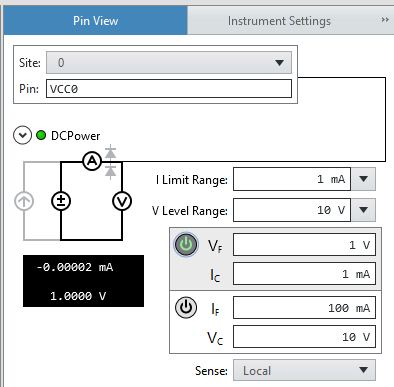The height and width of the screenshot is (387, 394).
Task: Toggle the voltage force power button
Action: (x=186, y=244)
